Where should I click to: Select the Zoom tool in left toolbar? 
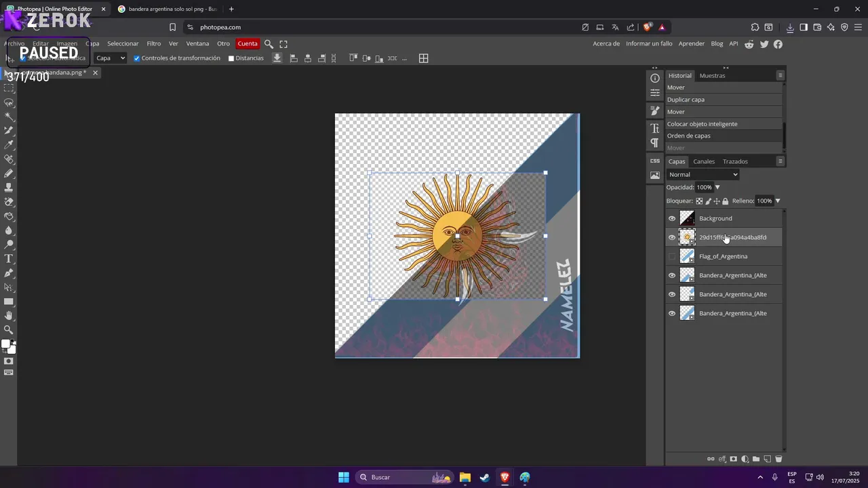click(x=9, y=330)
